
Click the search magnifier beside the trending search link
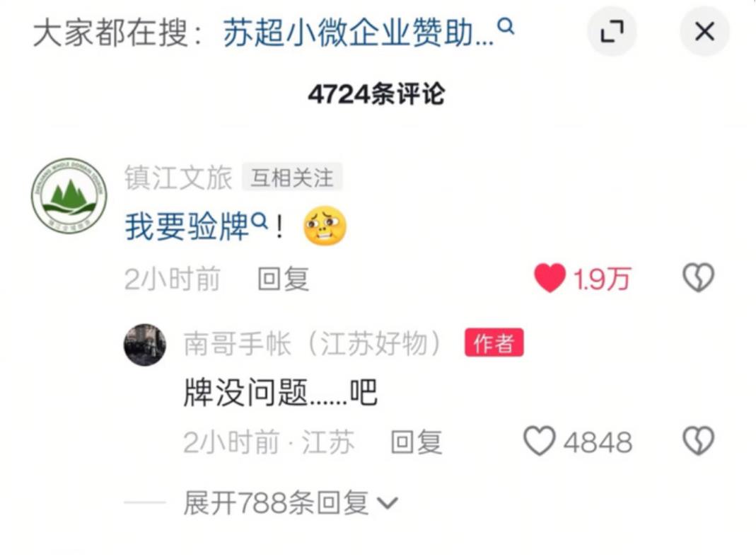pyautogui.click(x=506, y=26)
